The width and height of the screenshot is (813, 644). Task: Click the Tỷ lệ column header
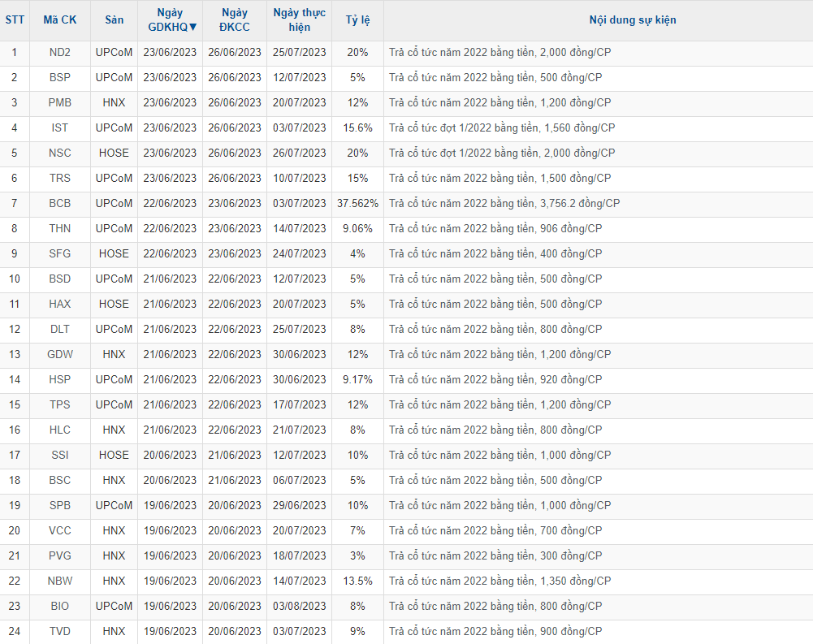point(357,19)
